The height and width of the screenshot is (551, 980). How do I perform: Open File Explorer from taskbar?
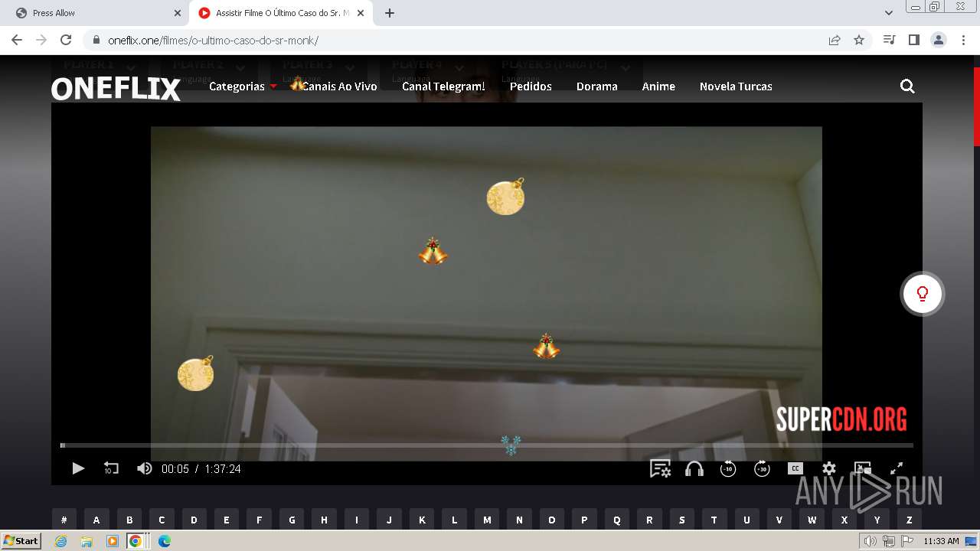click(87, 541)
